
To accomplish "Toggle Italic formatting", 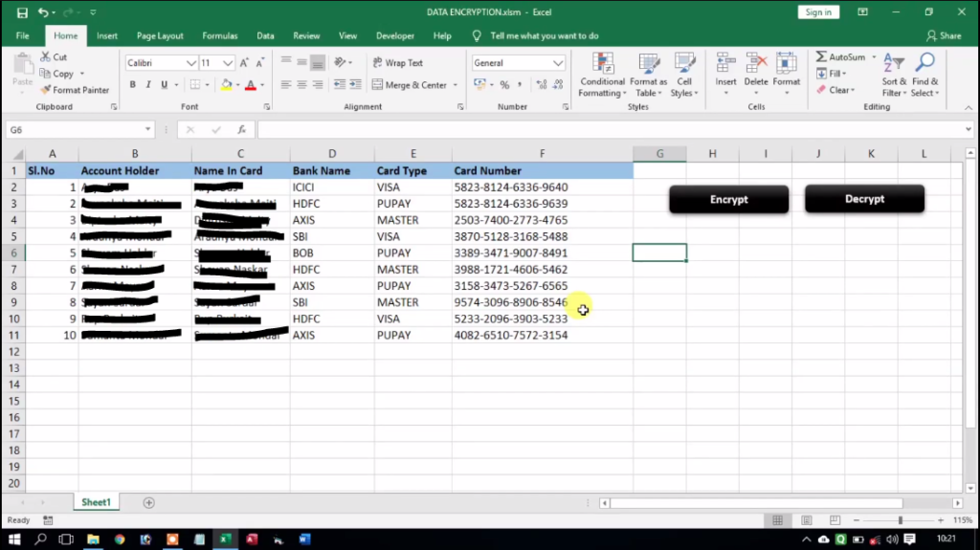I will [x=147, y=85].
